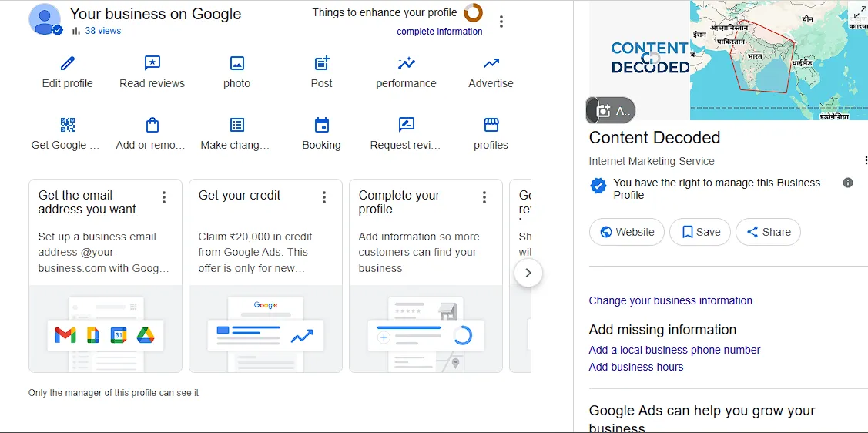
Task: Open the Booking calendar icon
Action: pyautogui.click(x=322, y=125)
